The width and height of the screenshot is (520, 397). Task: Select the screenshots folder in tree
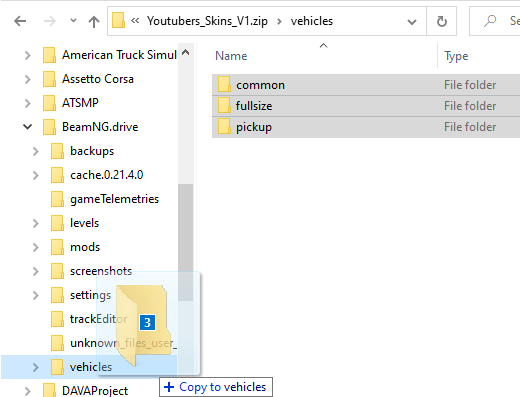coord(101,271)
